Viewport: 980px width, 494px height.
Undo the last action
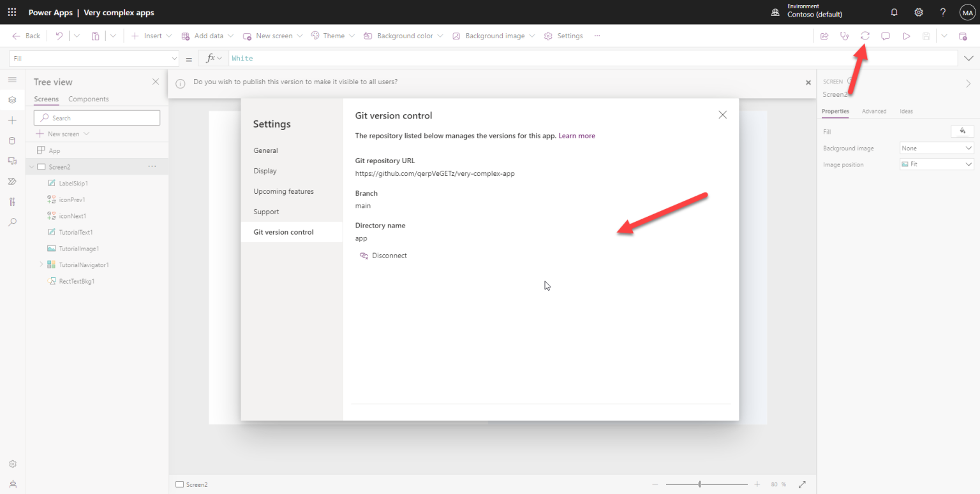click(x=59, y=36)
